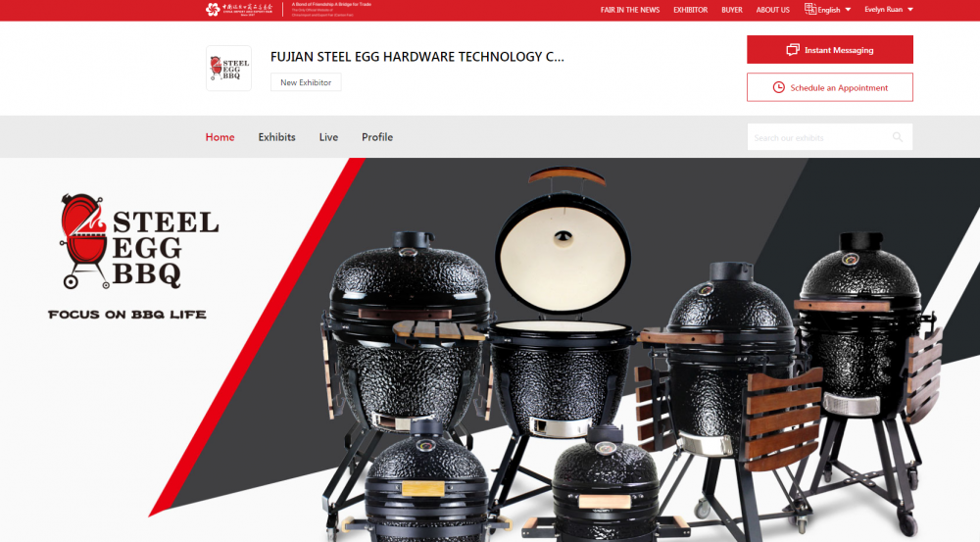Switch to the Profile tab
The width and height of the screenshot is (980, 542).
(x=377, y=137)
